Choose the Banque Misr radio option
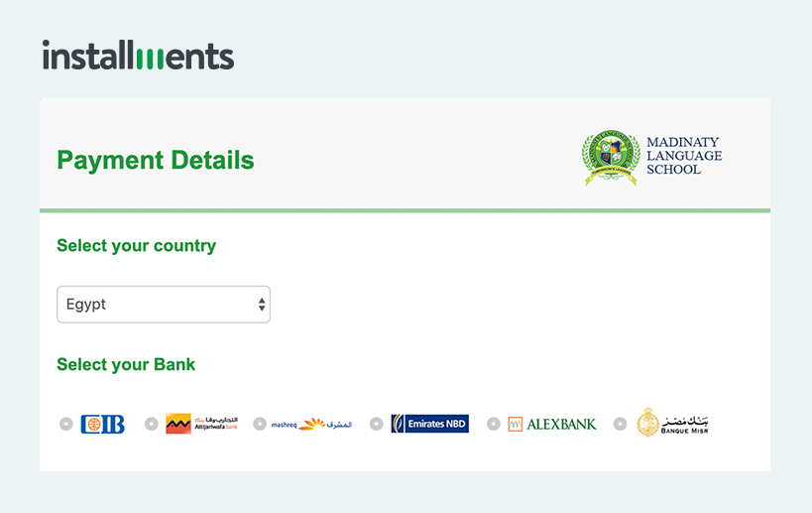 [x=620, y=424]
